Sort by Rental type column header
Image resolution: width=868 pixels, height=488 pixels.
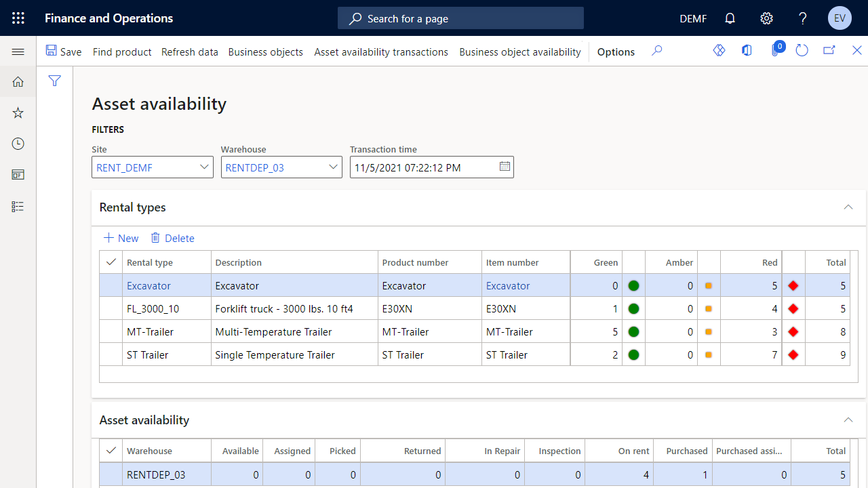pyautogui.click(x=167, y=262)
